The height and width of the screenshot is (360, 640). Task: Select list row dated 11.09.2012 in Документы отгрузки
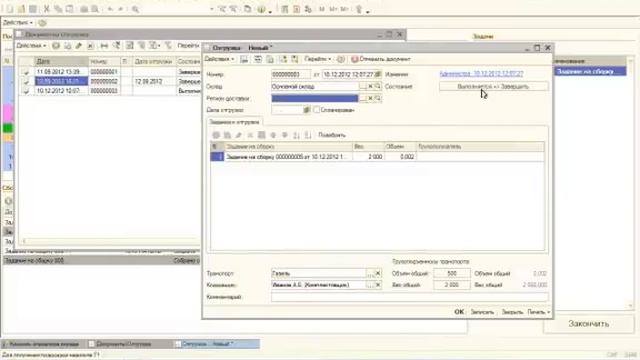pos(110,72)
